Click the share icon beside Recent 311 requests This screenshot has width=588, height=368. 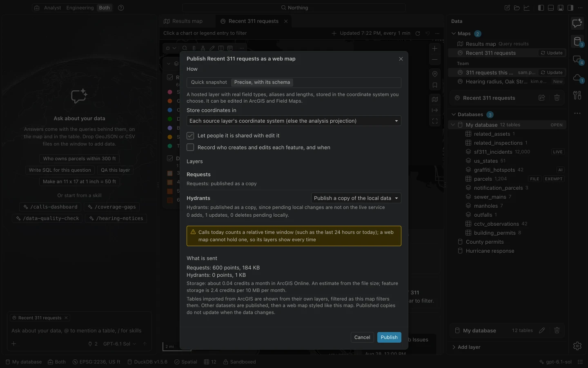(x=542, y=98)
